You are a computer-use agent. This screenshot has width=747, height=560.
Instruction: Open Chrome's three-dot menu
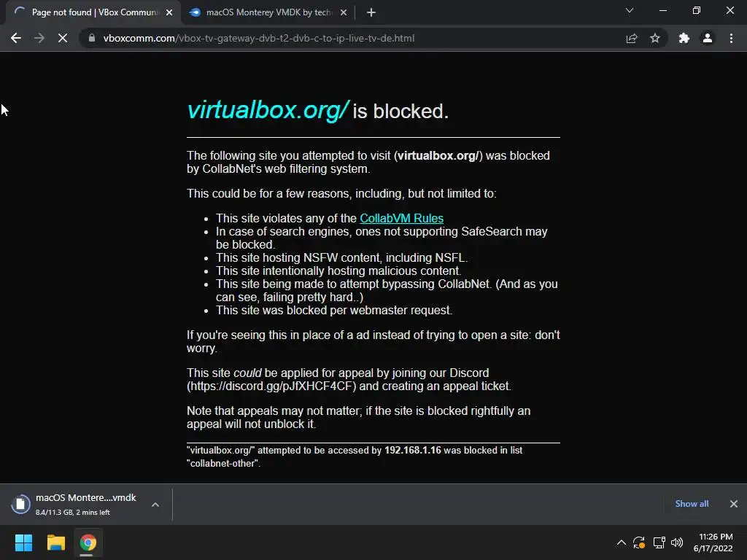[x=731, y=38]
